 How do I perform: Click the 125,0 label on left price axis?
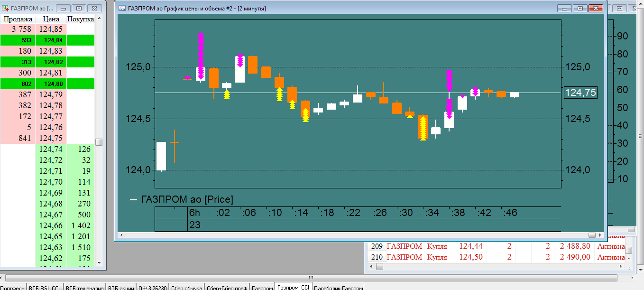click(138, 67)
